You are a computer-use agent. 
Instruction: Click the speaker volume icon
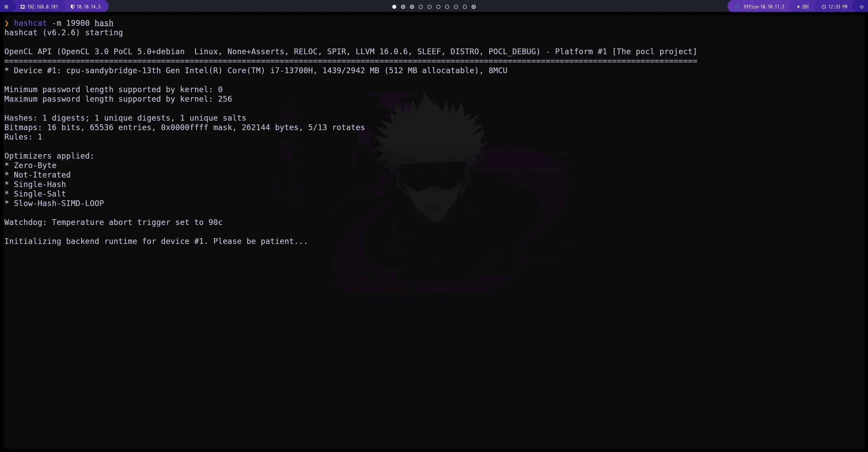click(798, 7)
